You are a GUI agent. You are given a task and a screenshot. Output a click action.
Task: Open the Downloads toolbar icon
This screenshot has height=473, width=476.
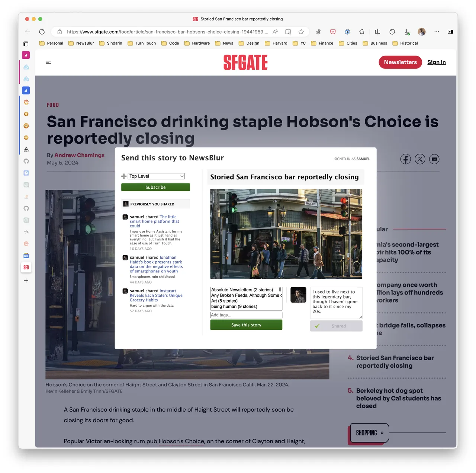tap(407, 32)
